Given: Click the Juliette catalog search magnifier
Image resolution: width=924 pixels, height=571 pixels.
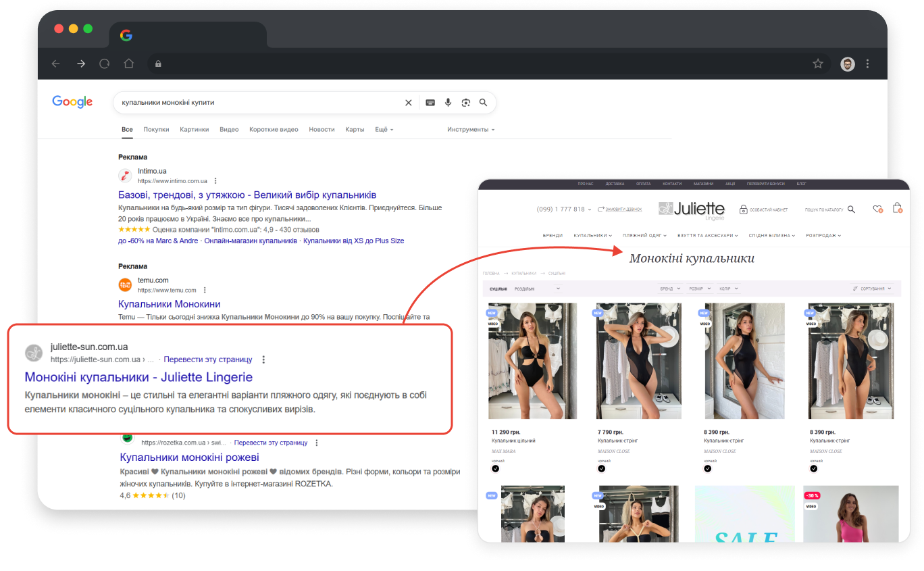Looking at the screenshot, I should (851, 209).
